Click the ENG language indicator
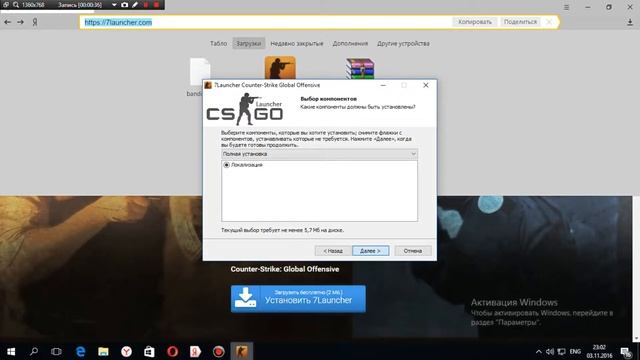The image size is (640, 360). [x=576, y=351]
